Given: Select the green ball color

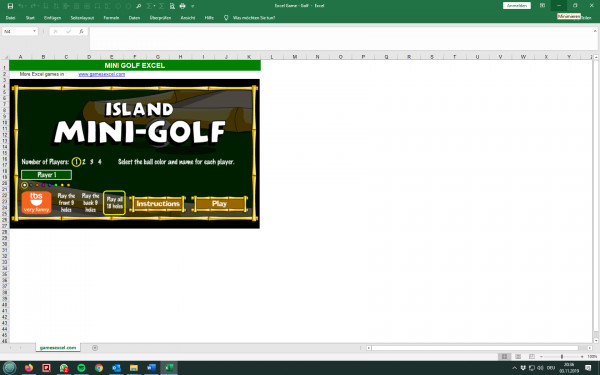Looking at the screenshot, I should pyautogui.click(x=56, y=185).
